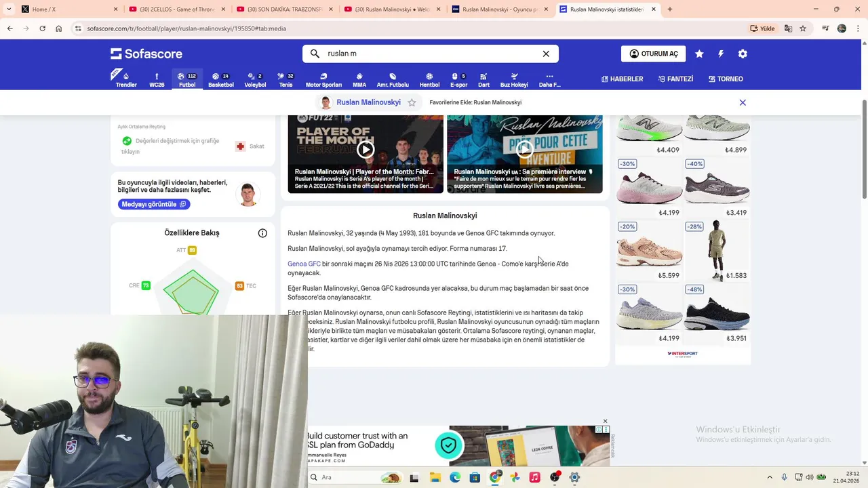Toggle favorite star next to Ruslan Malinovskyi
Image resolution: width=868 pixels, height=488 pixels.
pyautogui.click(x=412, y=102)
